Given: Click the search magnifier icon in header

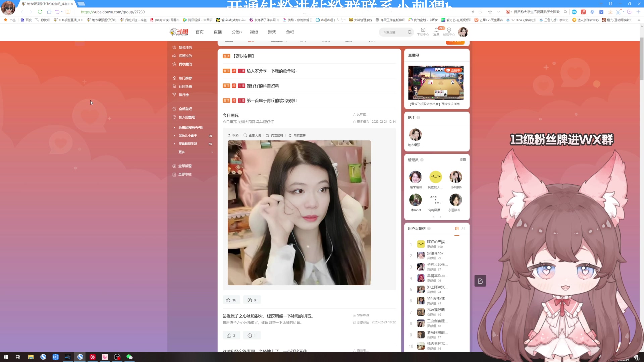Looking at the screenshot, I should coord(410,32).
